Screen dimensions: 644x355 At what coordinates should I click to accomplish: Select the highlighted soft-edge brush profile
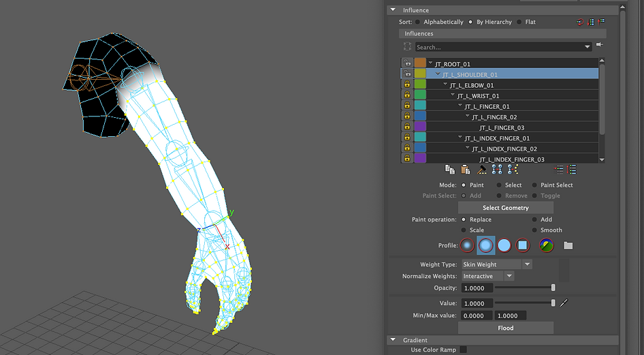(485, 245)
